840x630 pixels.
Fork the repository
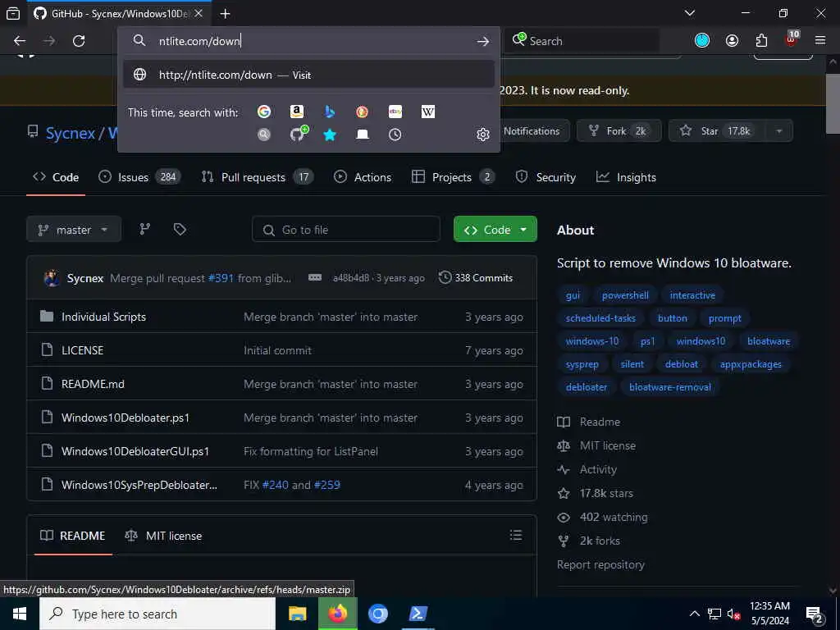point(619,130)
